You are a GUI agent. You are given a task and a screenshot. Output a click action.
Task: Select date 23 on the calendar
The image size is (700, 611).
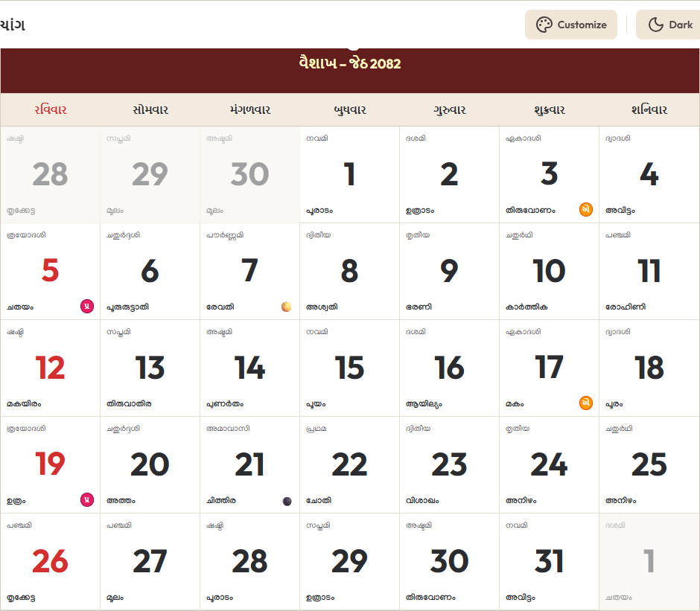point(449,464)
